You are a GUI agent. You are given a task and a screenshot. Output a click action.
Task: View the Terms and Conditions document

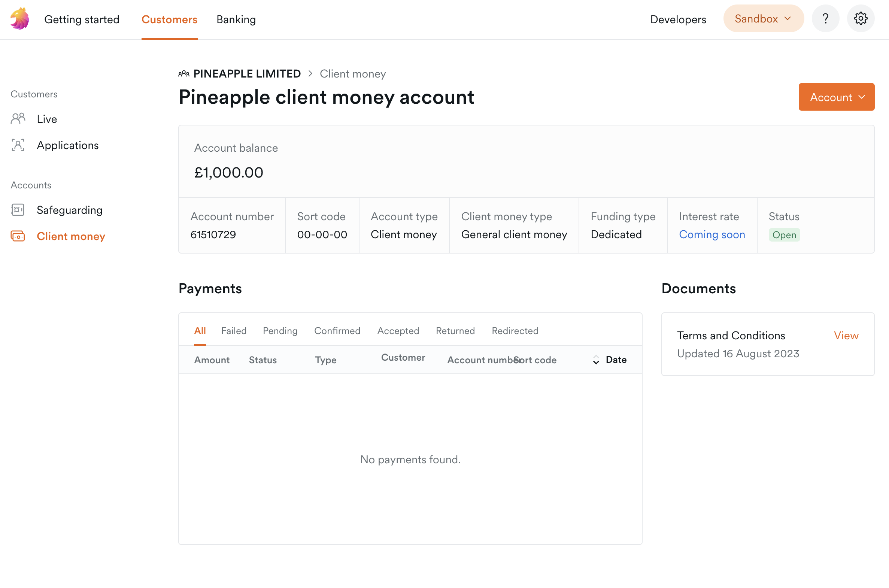click(846, 336)
